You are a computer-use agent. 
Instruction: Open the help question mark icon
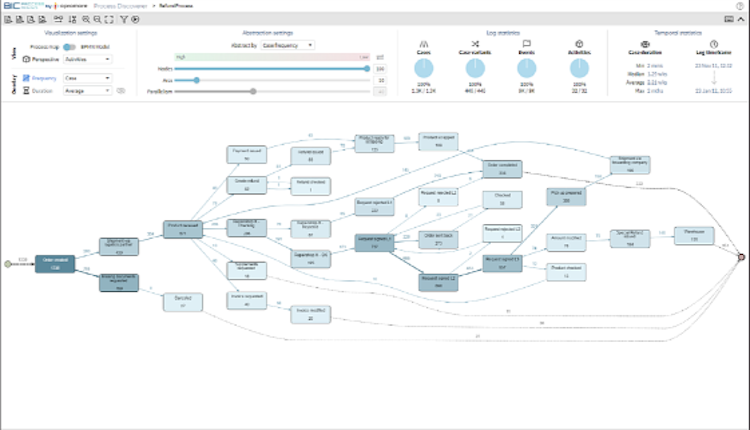[739, 6]
